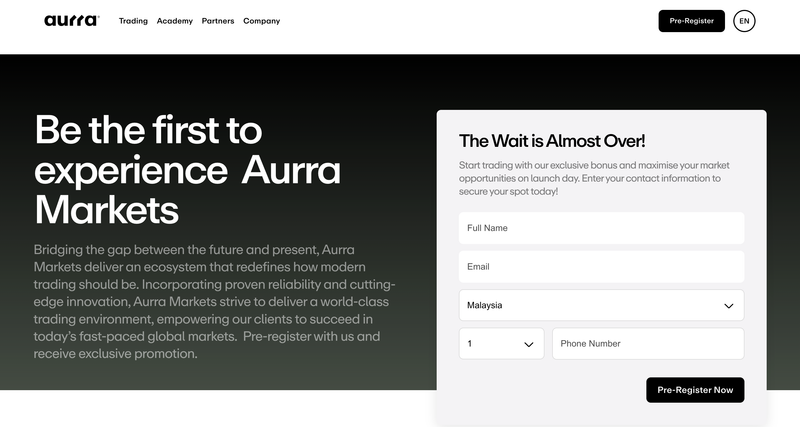Click the paragraph starting 'Bridging the gap'
800x427 pixels.
(214, 302)
